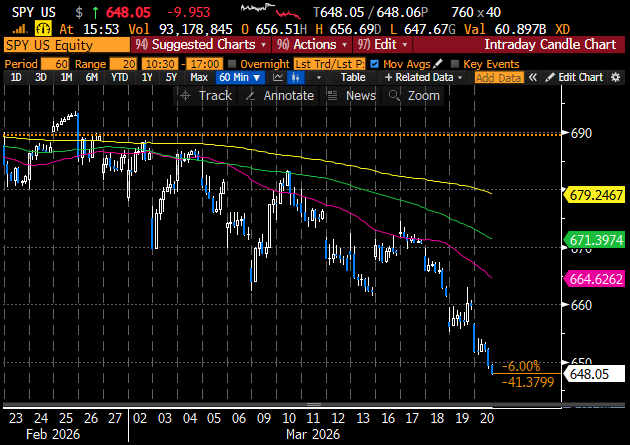Image resolution: width=630 pixels, height=445 pixels.
Task: Show News on the chart
Action: (352, 96)
